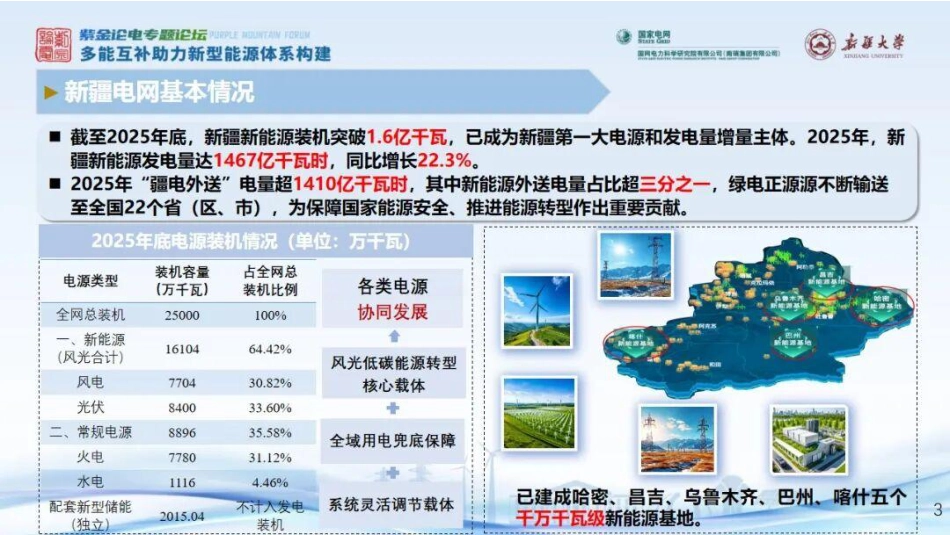Click the 多能互补助力新型能源体系构建 subtitle
This screenshot has height=535, width=950.
point(205,54)
